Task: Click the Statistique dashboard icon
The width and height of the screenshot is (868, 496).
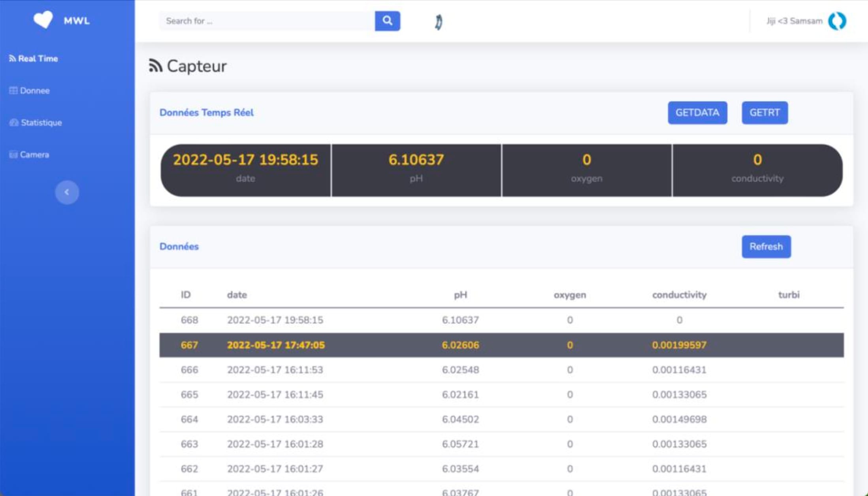Action: (14, 123)
